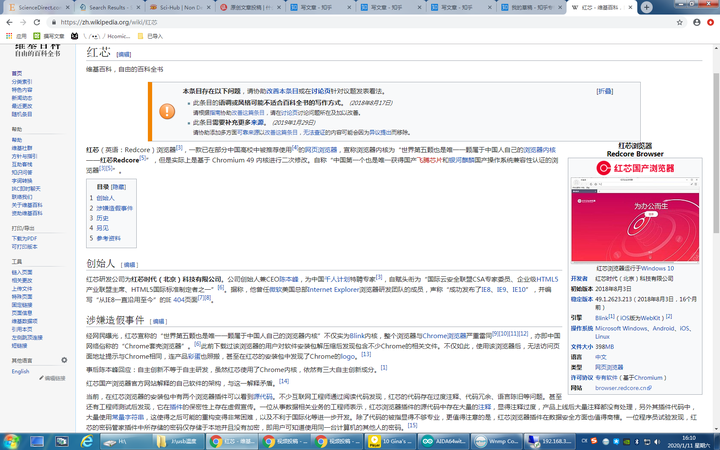Reload the page with the refresh icon
720x450 pixels.
click(x=37, y=22)
